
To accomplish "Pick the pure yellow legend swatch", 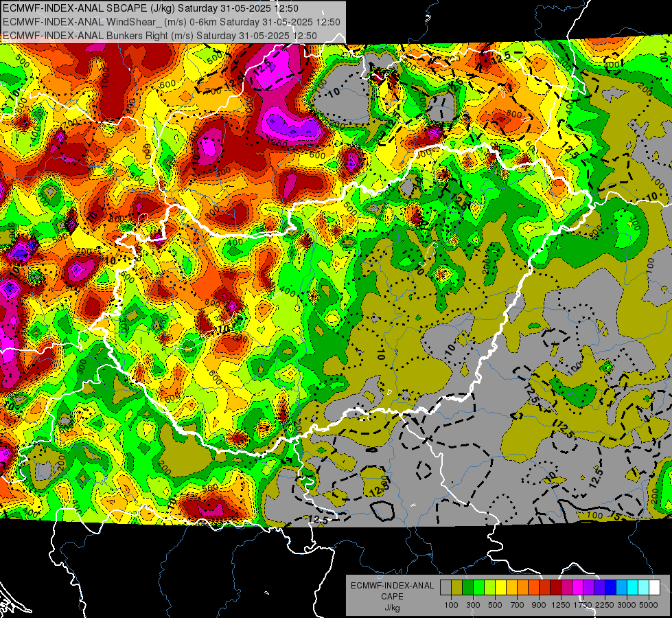I will [500, 587].
